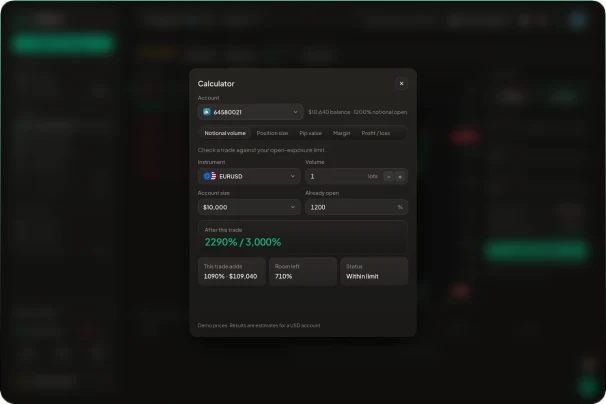Viewport: 606px width, 404px height.
Task: Click the account avatar icon beside 64580021
Action: click(x=207, y=112)
